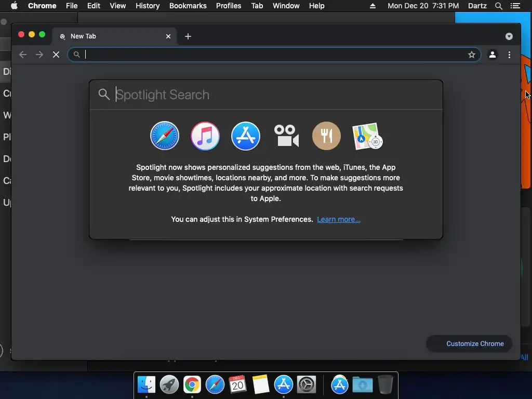Click the date and time in menu bar
Viewport: 532px width, 399px height.
423,6
